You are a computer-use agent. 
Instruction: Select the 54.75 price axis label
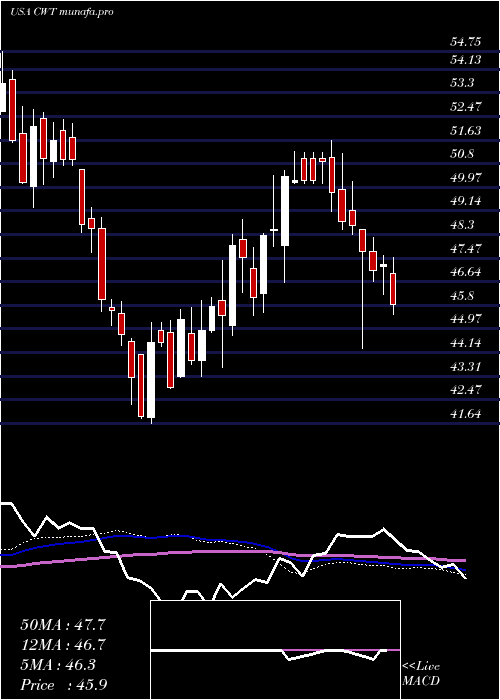[x=466, y=42]
